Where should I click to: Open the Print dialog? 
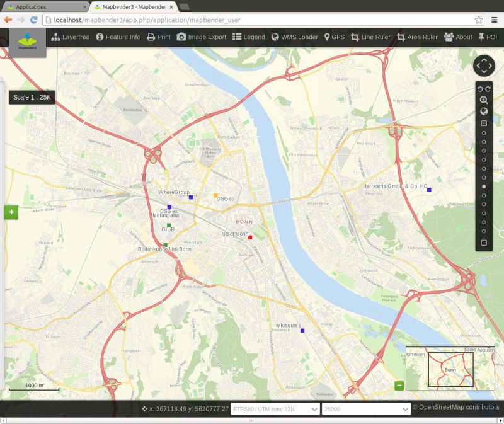click(159, 37)
